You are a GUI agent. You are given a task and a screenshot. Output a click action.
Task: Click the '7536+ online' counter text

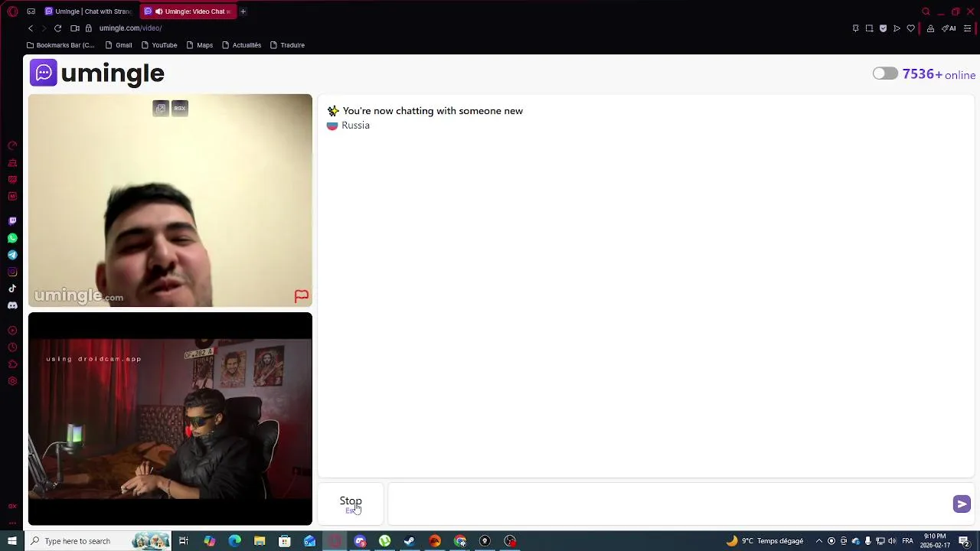[x=939, y=74]
